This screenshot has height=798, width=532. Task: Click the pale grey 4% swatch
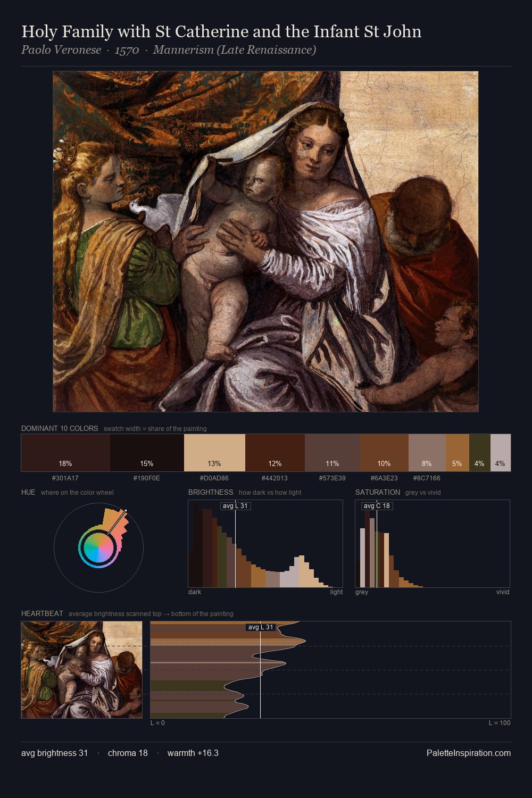click(501, 453)
